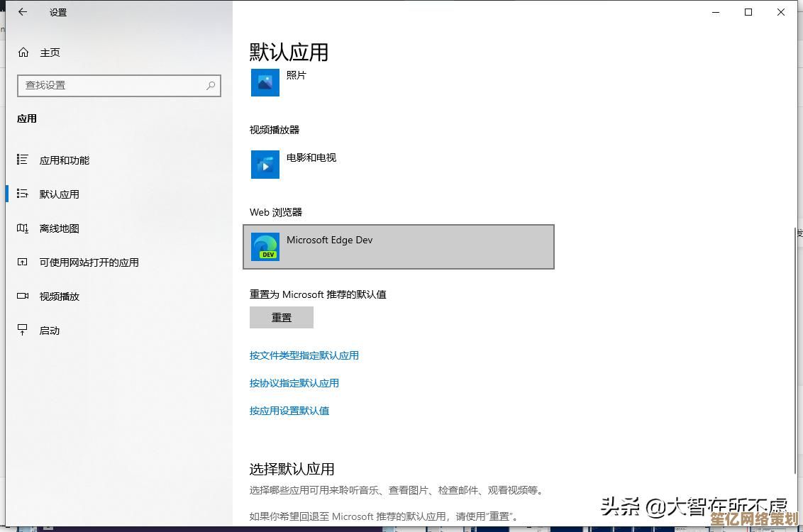Open Apps for websites (可使用网站打开的应用) page

coord(89,262)
